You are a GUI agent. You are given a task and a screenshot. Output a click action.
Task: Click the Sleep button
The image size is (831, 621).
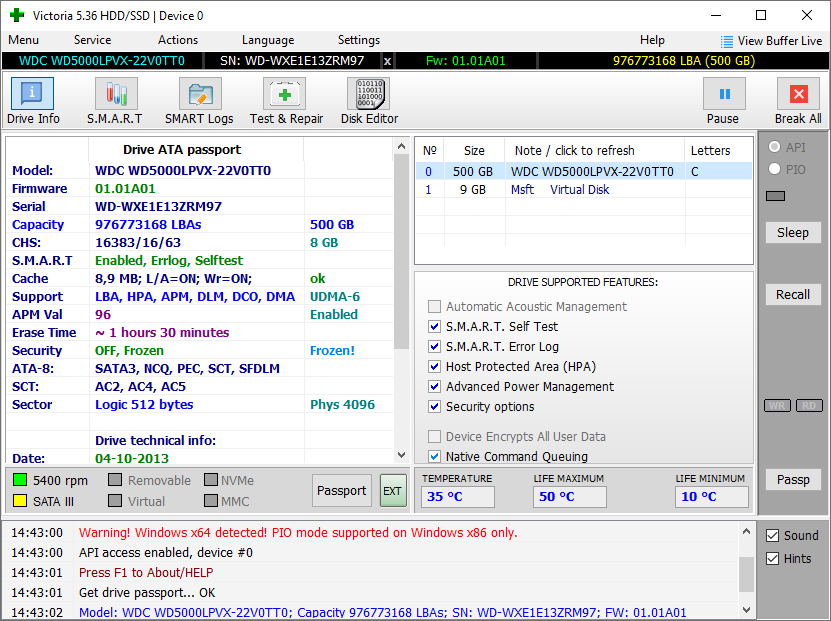pos(793,232)
